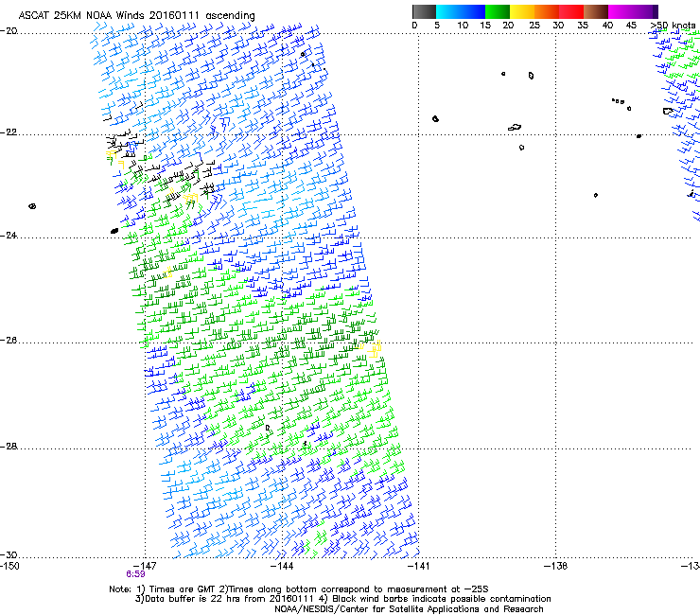Click the '-150' longitude axis label
The height and width of the screenshot is (615, 700).
[9, 566]
